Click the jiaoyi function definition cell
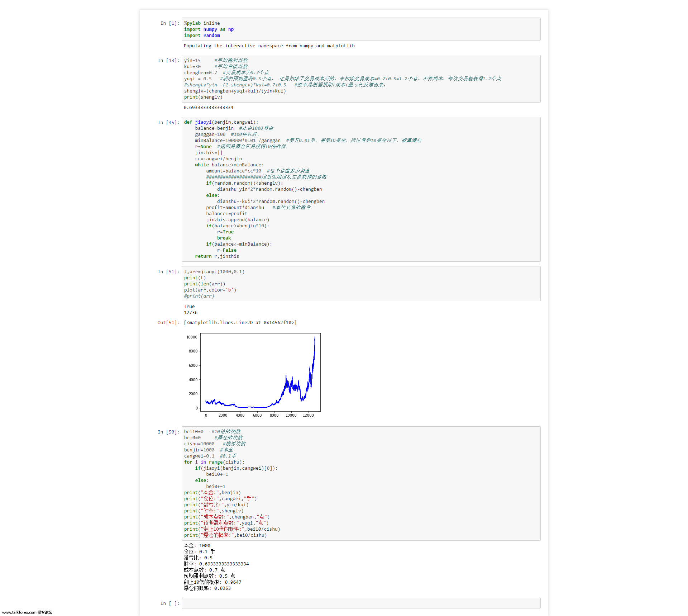The width and height of the screenshot is (688, 616). coord(361,189)
